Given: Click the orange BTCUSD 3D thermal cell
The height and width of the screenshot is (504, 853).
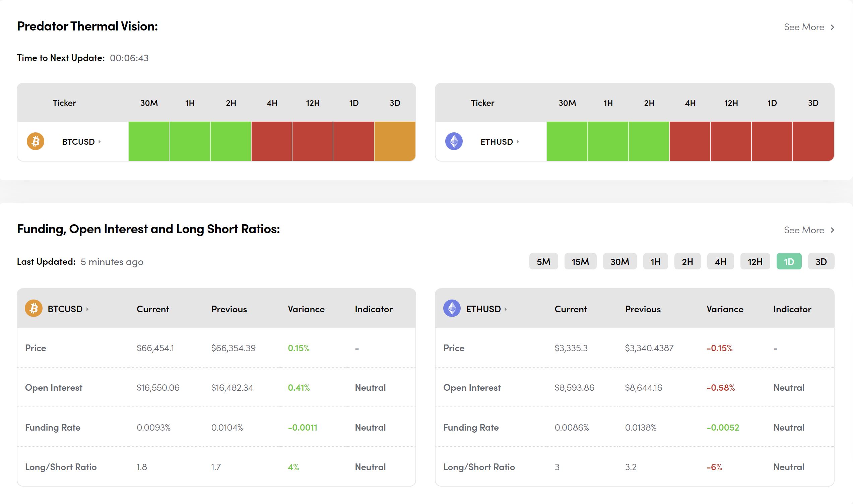Looking at the screenshot, I should click(x=395, y=141).
